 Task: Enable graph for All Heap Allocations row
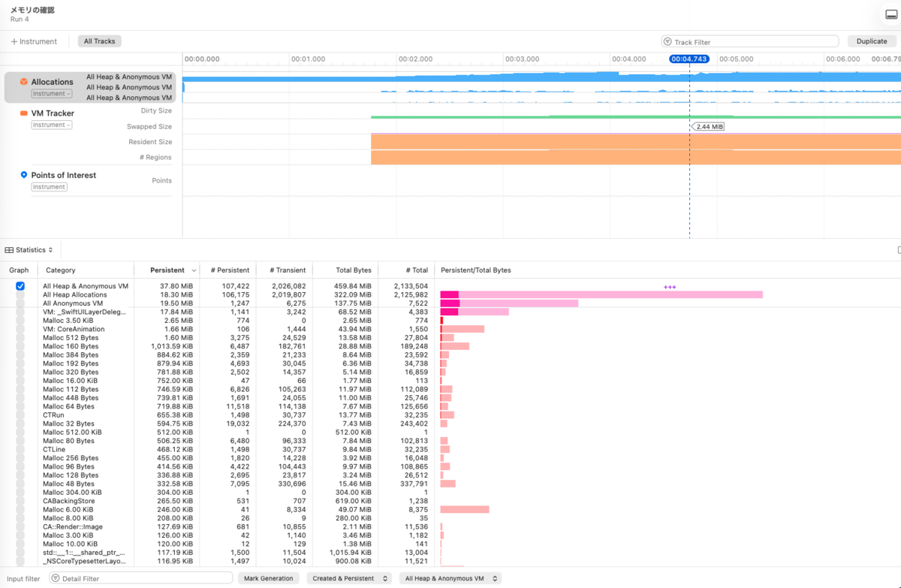click(x=20, y=295)
